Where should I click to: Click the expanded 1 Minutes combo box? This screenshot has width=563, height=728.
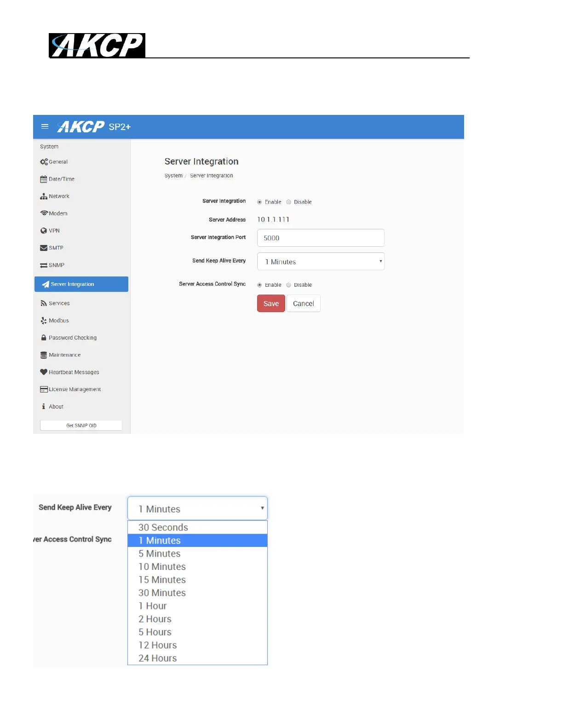[197, 508]
